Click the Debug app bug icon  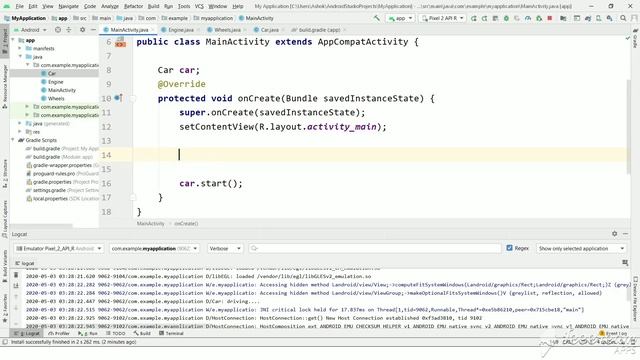pos(507,18)
